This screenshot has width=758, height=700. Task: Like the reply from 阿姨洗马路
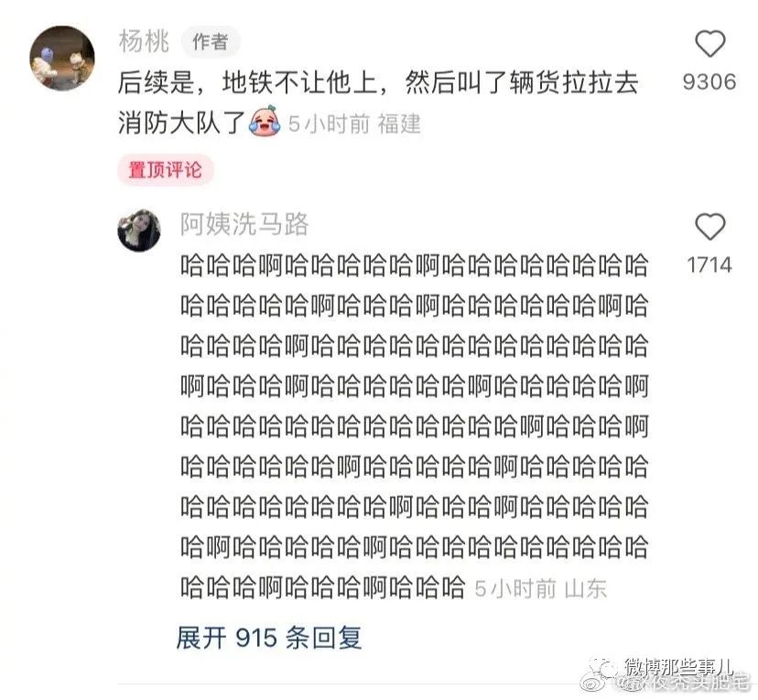coord(709,227)
